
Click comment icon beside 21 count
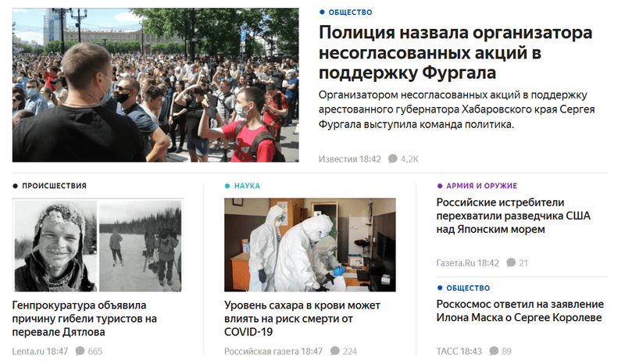(x=511, y=262)
